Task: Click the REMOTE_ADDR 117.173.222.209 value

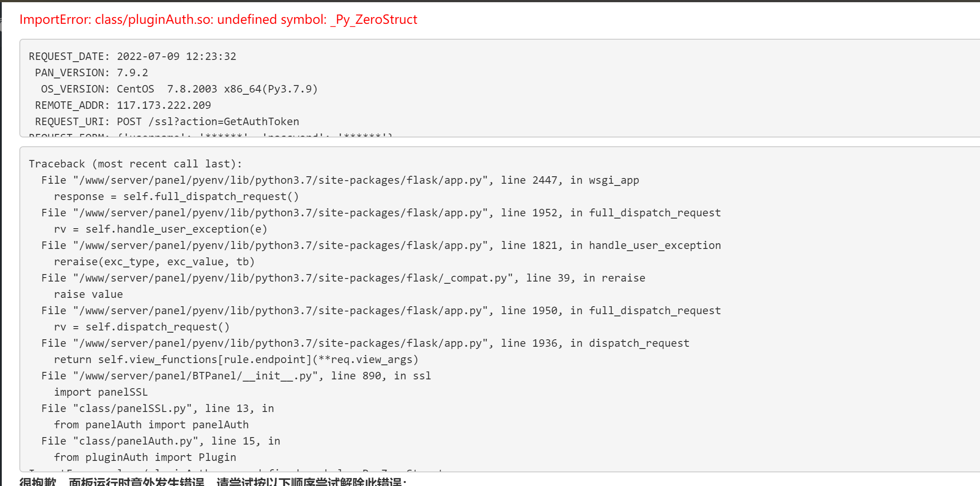Action: pyautogui.click(x=164, y=105)
